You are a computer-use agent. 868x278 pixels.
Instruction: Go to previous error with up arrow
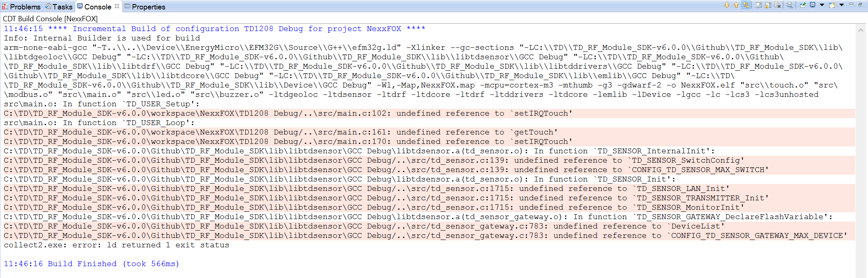736,5
